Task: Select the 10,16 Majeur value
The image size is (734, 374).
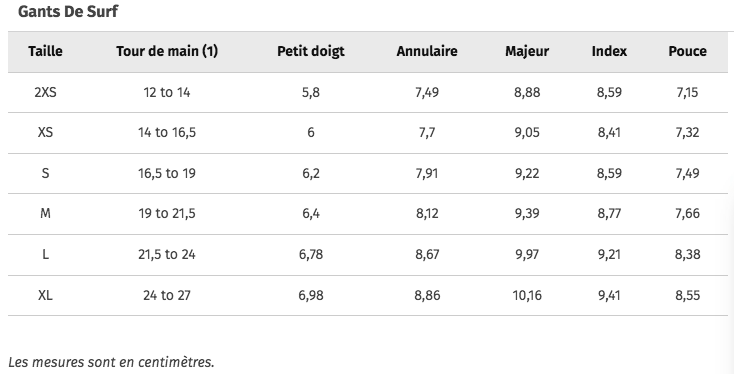Action: pyautogui.click(x=527, y=295)
